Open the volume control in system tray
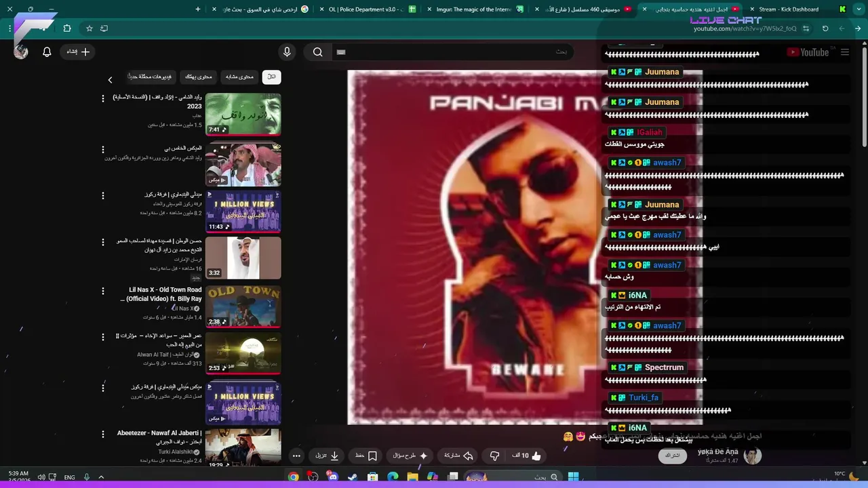The image size is (868, 488). click(41, 477)
